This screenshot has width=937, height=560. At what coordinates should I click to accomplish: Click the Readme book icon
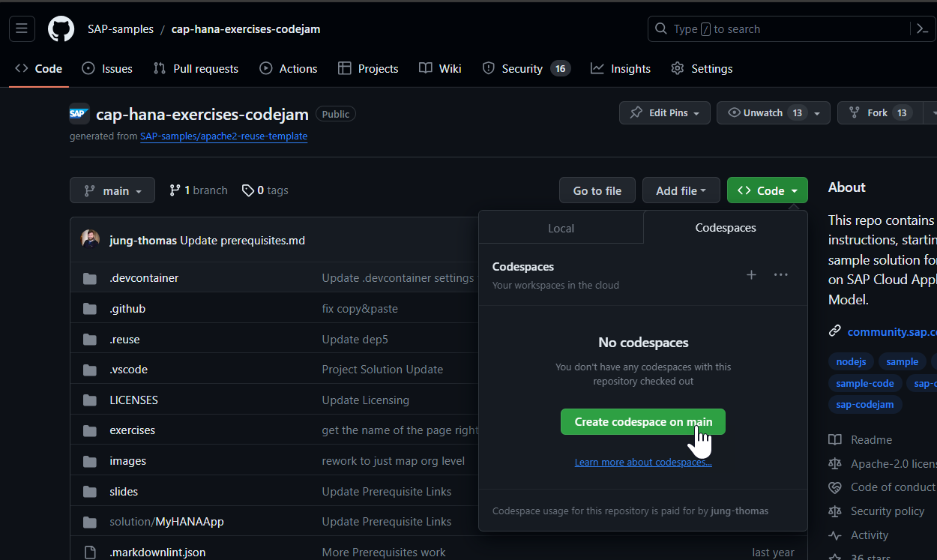[834, 439]
